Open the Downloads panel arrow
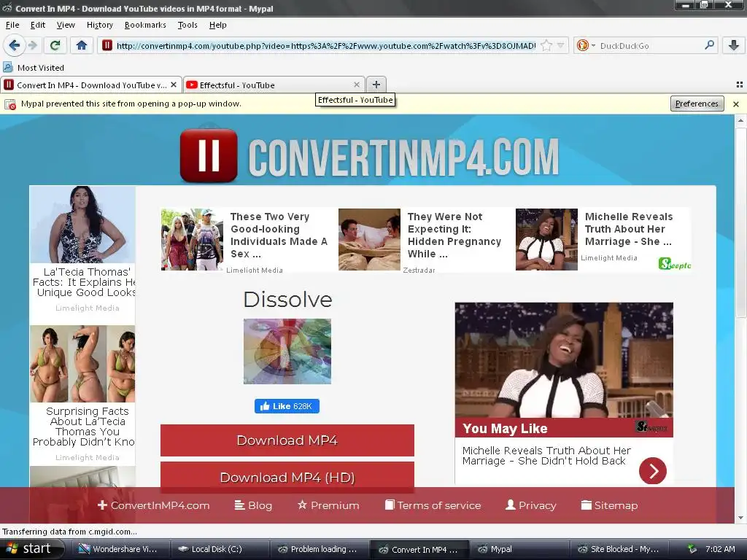The image size is (747, 560). click(734, 45)
